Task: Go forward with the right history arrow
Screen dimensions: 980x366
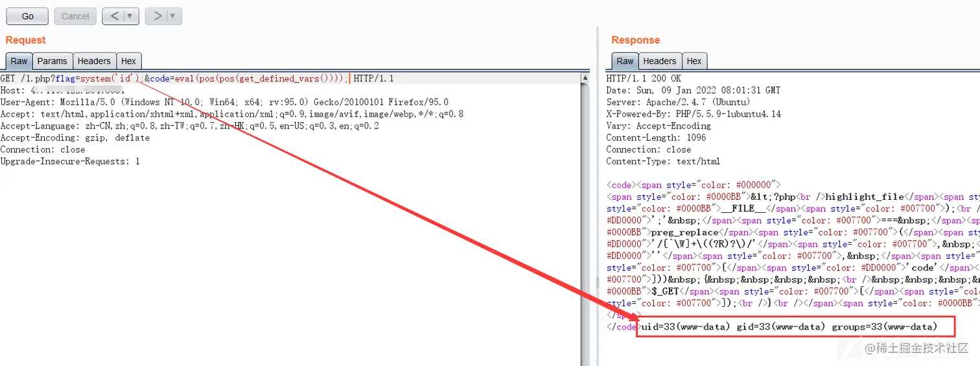Action: (157, 16)
